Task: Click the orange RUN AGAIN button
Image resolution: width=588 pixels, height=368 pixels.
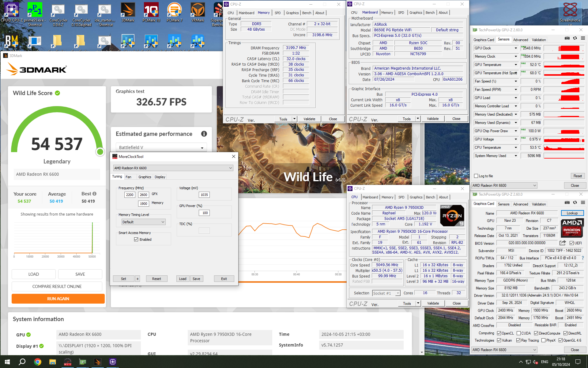Action: coord(58,299)
